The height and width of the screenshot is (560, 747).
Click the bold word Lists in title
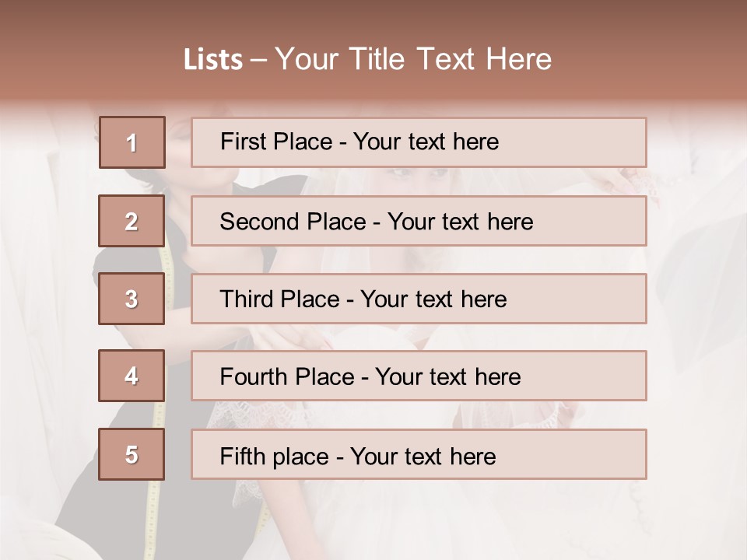click(213, 60)
